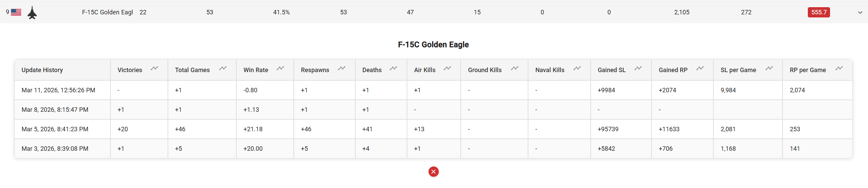Open the Gained SL chart icon

(x=638, y=68)
